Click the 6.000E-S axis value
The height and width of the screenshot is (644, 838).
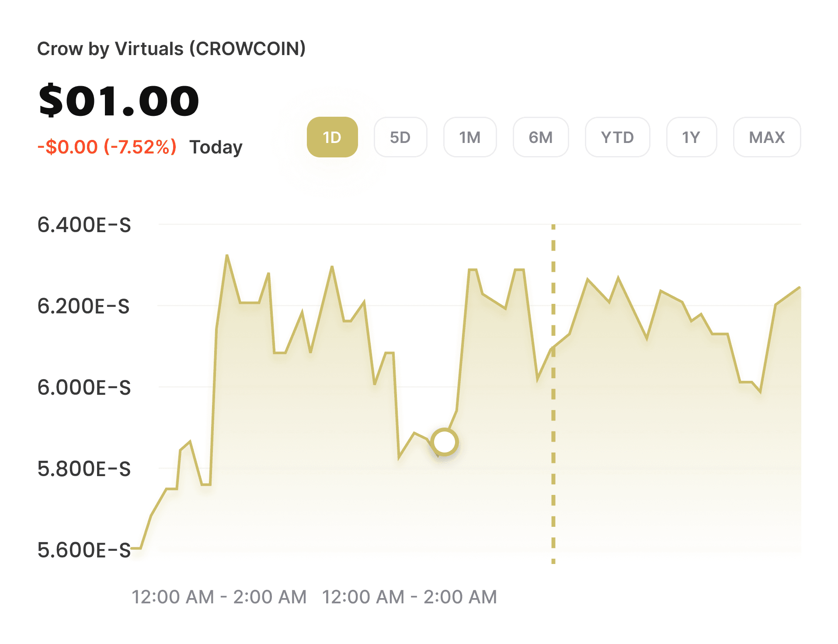[x=84, y=388]
